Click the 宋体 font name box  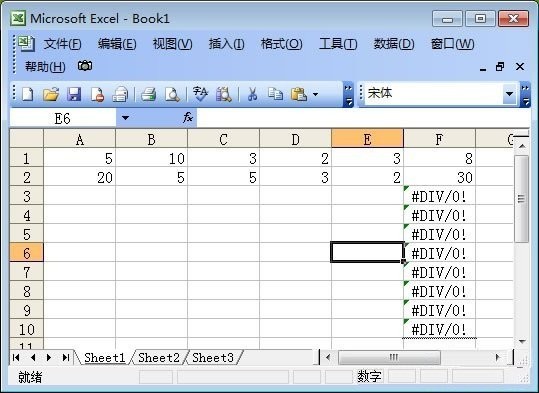[x=433, y=94]
